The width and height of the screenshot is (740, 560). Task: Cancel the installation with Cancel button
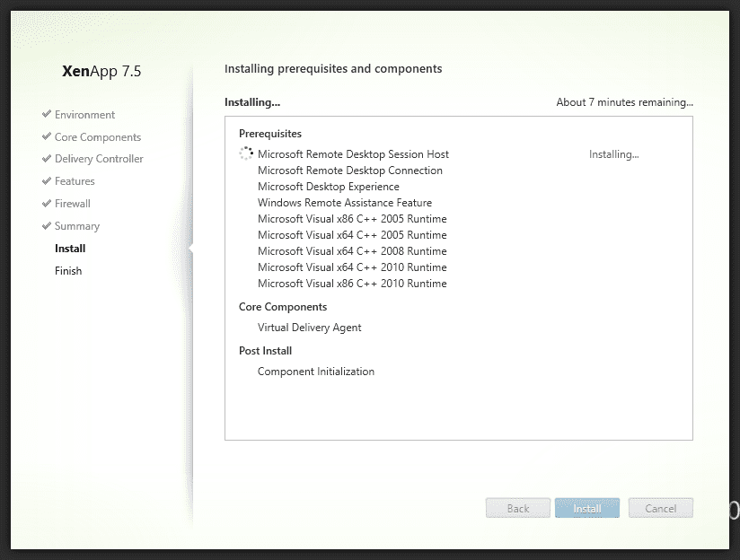tap(660, 508)
